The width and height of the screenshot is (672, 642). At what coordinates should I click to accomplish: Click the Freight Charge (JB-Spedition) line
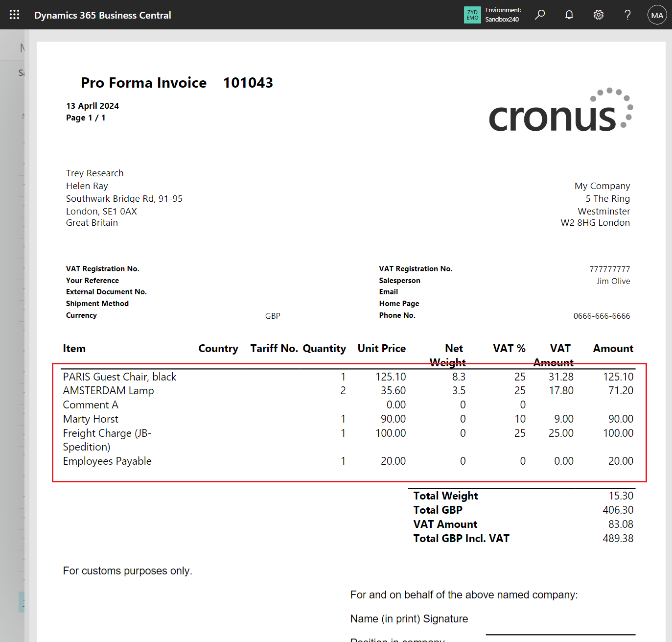coord(107,433)
